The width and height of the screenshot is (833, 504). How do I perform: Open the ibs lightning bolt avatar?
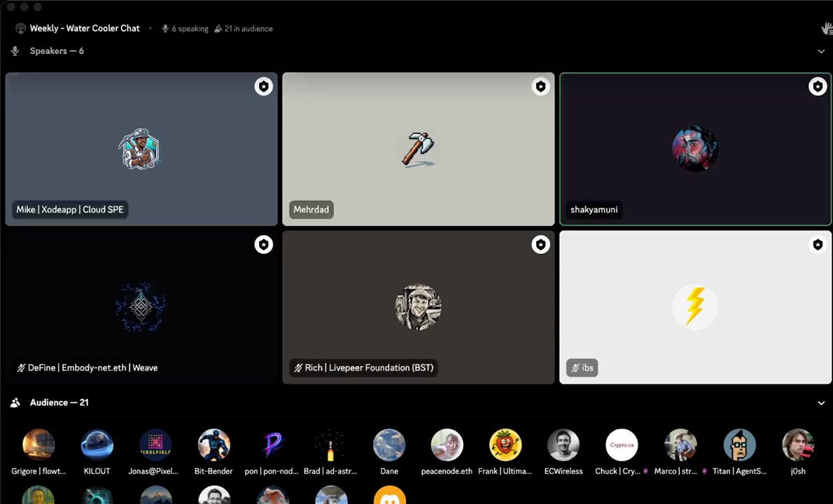[695, 307]
